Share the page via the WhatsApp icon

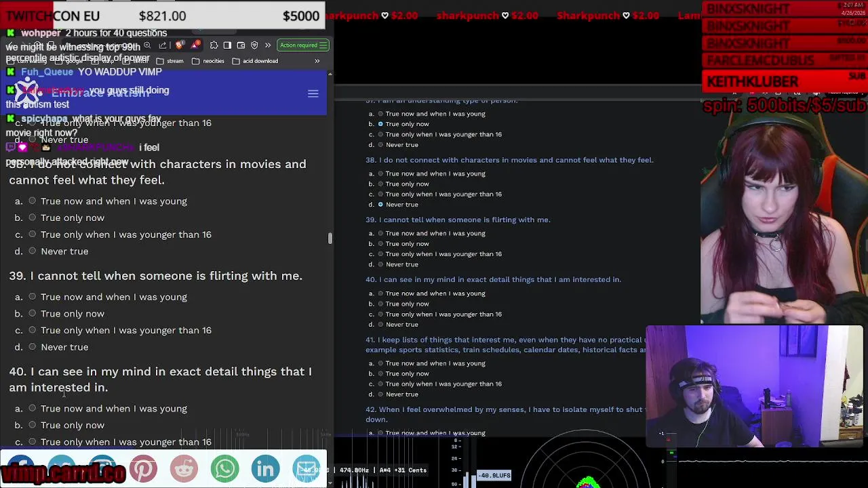pyautogui.click(x=224, y=468)
